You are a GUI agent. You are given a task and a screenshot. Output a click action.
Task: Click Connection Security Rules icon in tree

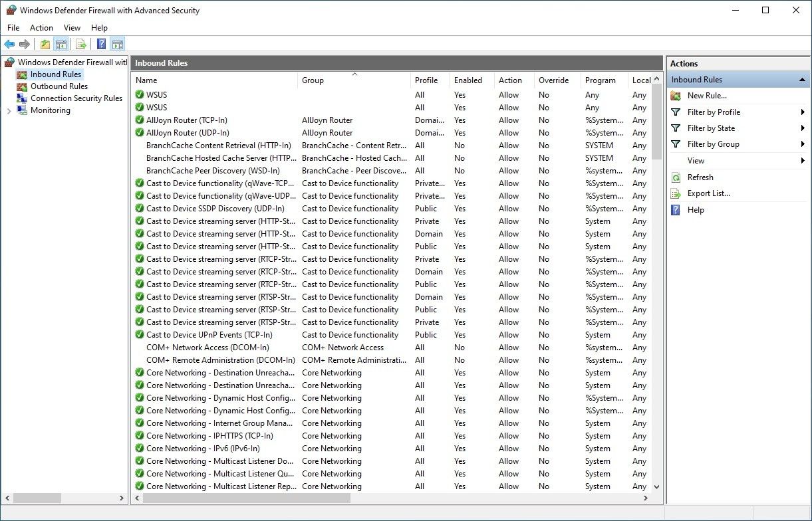point(22,98)
